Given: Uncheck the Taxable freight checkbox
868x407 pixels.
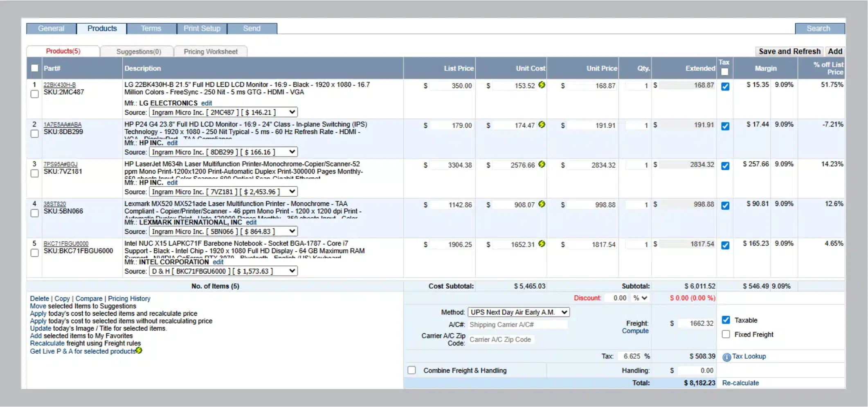Looking at the screenshot, I should [x=726, y=320].
